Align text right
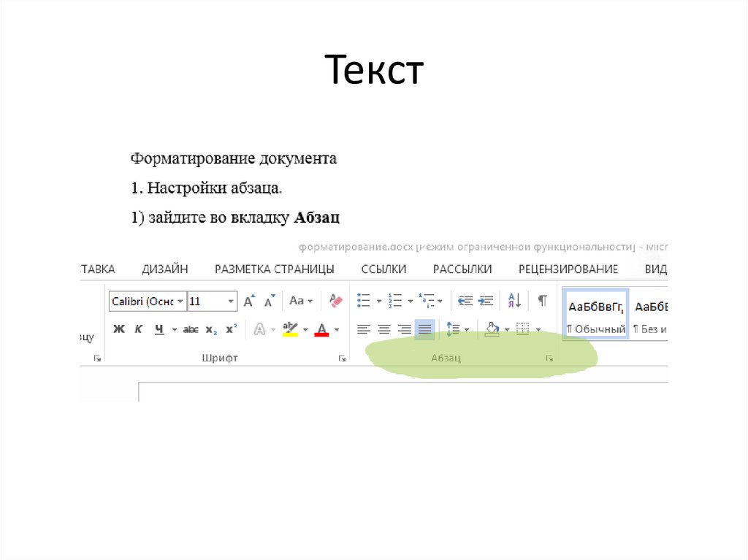 point(405,329)
